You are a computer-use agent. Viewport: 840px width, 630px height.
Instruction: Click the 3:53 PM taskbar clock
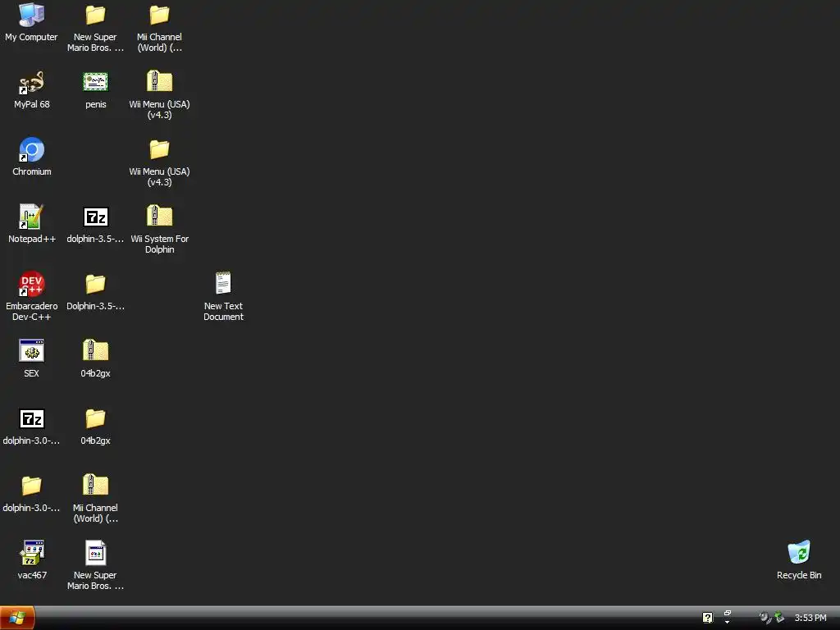tap(810, 619)
